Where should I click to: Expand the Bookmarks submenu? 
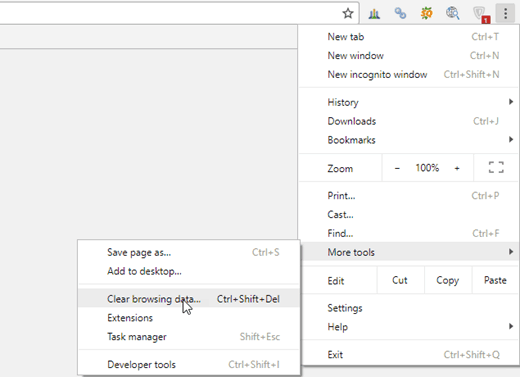pyautogui.click(x=409, y=140)
